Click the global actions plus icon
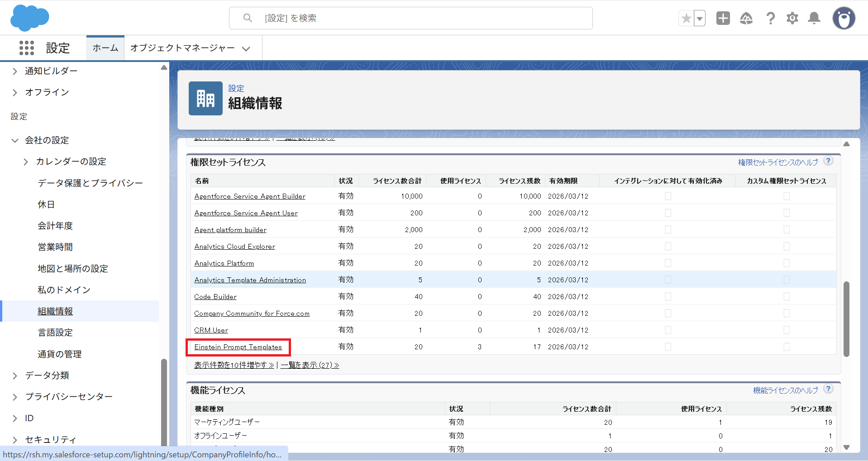This screenshot has height=461, width=868. tap(723, 18)
